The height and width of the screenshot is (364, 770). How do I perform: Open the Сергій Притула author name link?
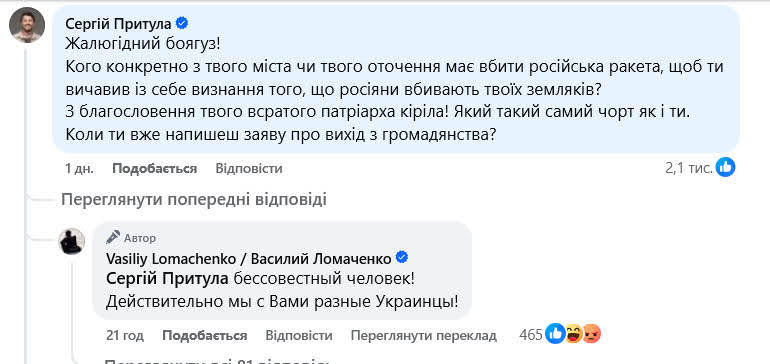(119, 23)
